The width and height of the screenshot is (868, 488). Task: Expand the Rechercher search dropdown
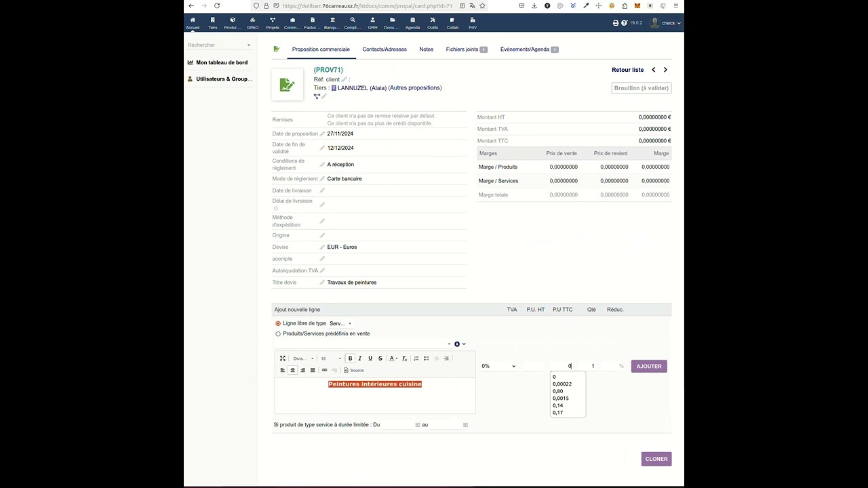click(219, 45)
